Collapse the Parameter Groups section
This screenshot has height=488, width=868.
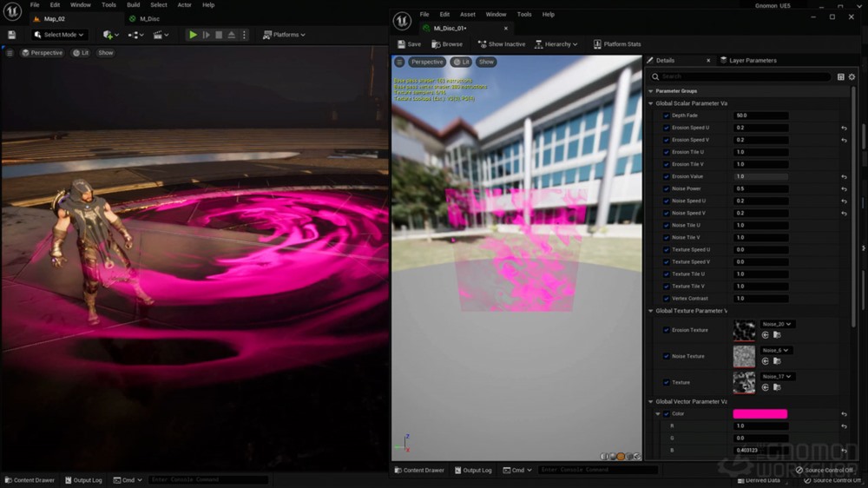coord(650,91)
